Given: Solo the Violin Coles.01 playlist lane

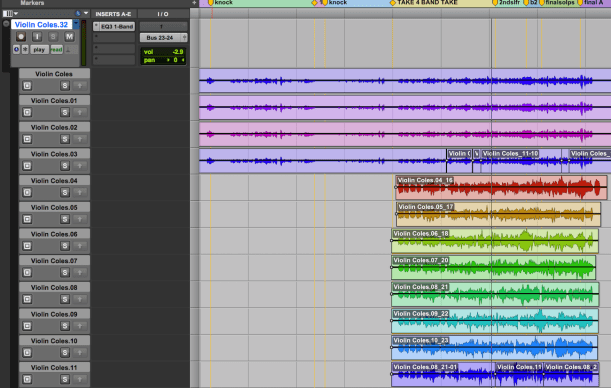Looking at the screenshot, I should click(x=65, y=113).
